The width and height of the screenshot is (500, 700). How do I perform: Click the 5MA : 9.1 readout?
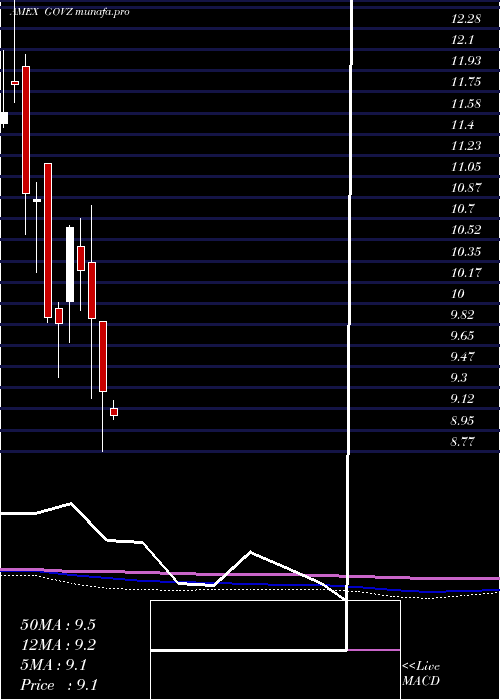tap(54, 665)
